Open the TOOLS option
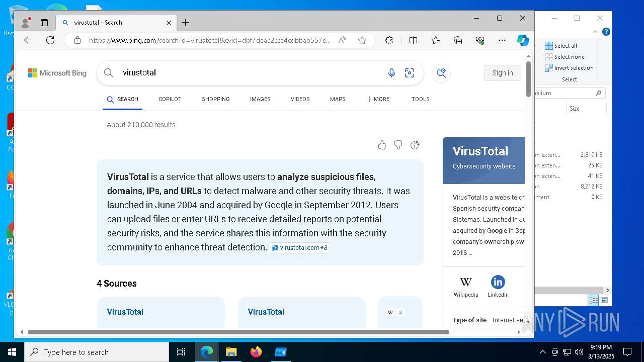The height and width of the screenshot is (362, 644). click(421, 99)
